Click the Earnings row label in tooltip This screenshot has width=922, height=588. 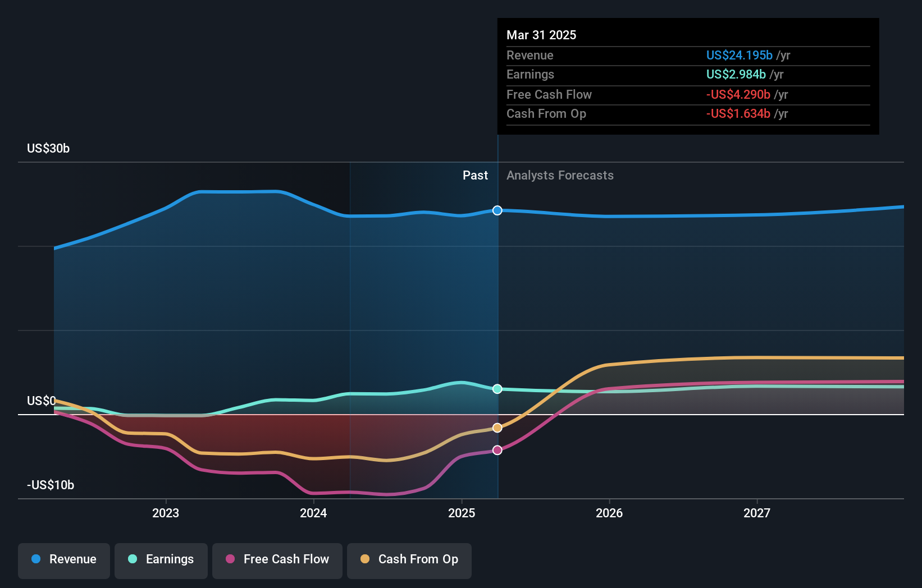pos(530,74)
